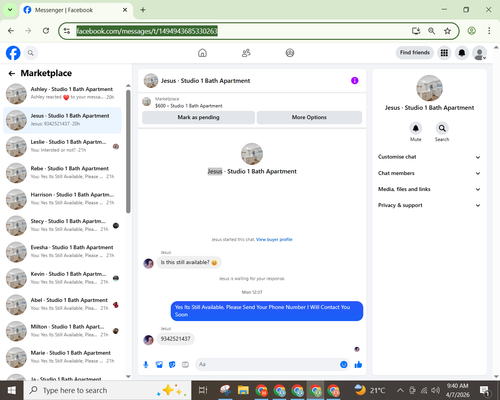Open the Chrome tab search dropdown arrow
The width and height of the screenshot is (500, 400).
click(10, 10)
